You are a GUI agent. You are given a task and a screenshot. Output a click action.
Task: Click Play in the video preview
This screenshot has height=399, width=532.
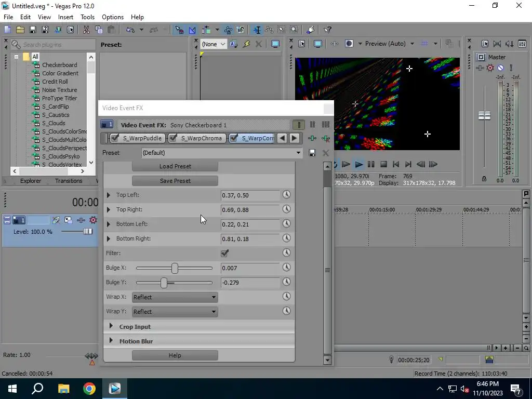click(x=358, y=165)
